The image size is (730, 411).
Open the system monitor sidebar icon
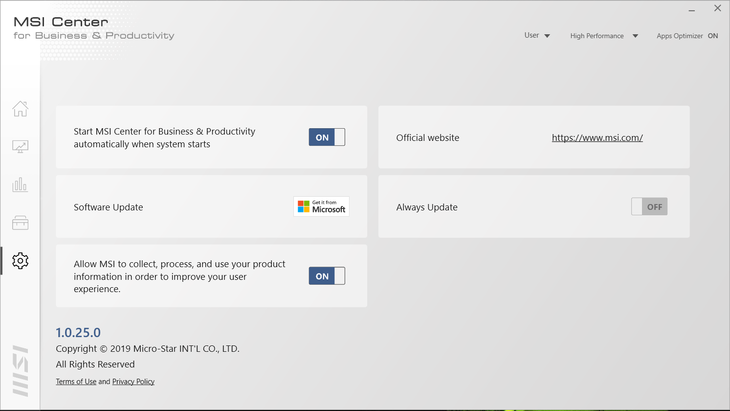(x=20, y=147)
